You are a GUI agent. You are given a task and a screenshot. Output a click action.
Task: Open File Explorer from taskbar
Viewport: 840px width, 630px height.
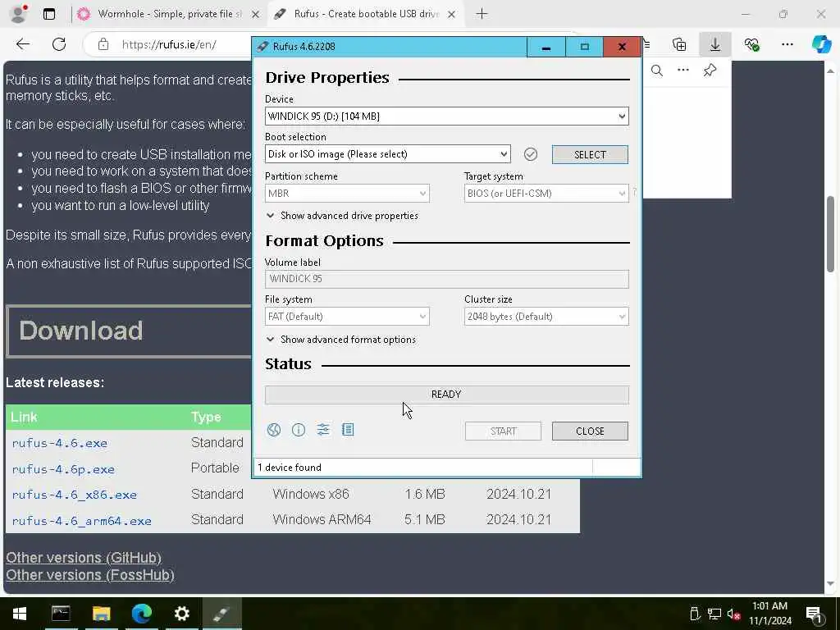pyautogui.click(x=101, y=614)
